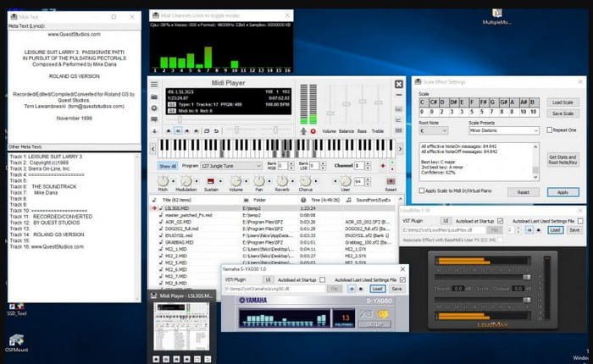The height and width of the screenshot is (364, 593).
Task: Check Autoload at Startup in the Yamaha S-YXG50 window
Action: (322, 279)
